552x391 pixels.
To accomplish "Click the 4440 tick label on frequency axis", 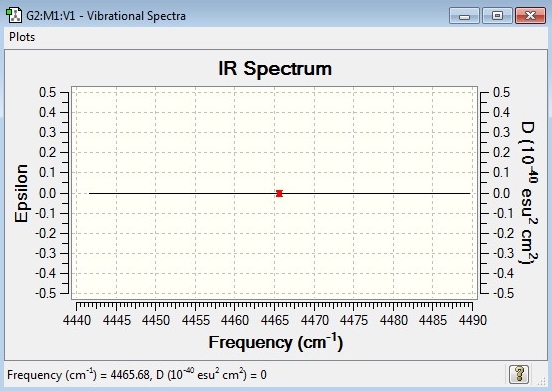I will tap(77, 321).
